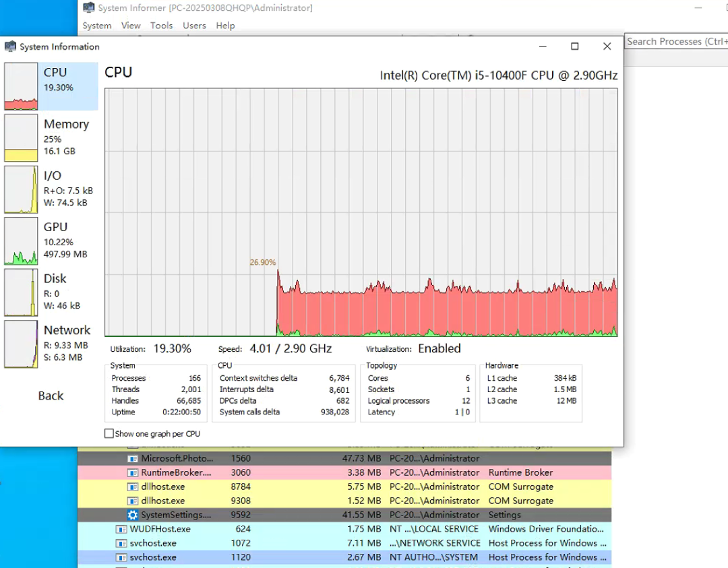Open the System menu
Viewport: 728px width, 568px height.
tap(97, 26)
